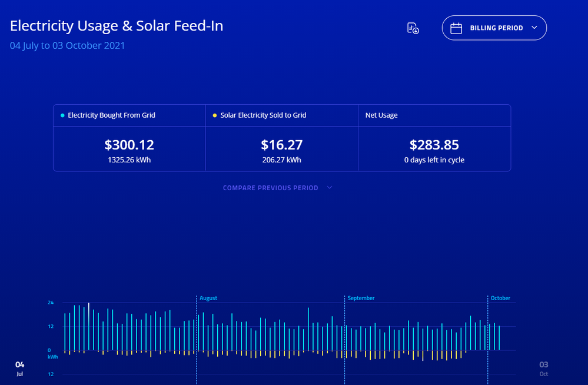Open the Billing Period dropdown chevron
The image size is (588, 385).
534,28
